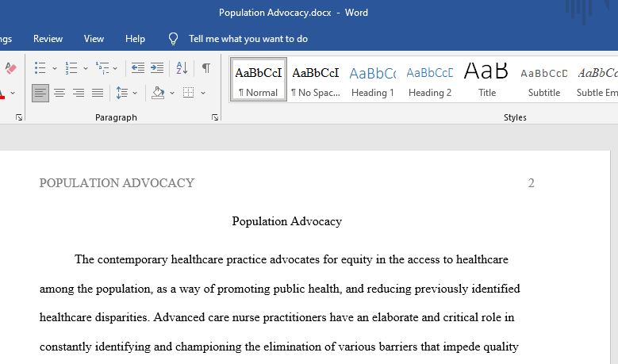Click the Decrease Indent icon
The width and height of the screenshot is (618, 364).
point(137,67)
